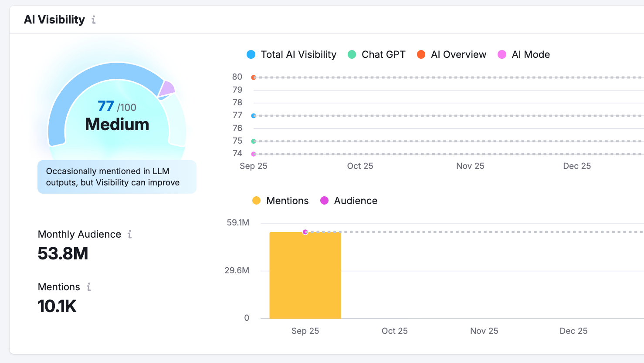Click the purple segment on the gauge
Screen dimensions: 644x363
point(167,89)
